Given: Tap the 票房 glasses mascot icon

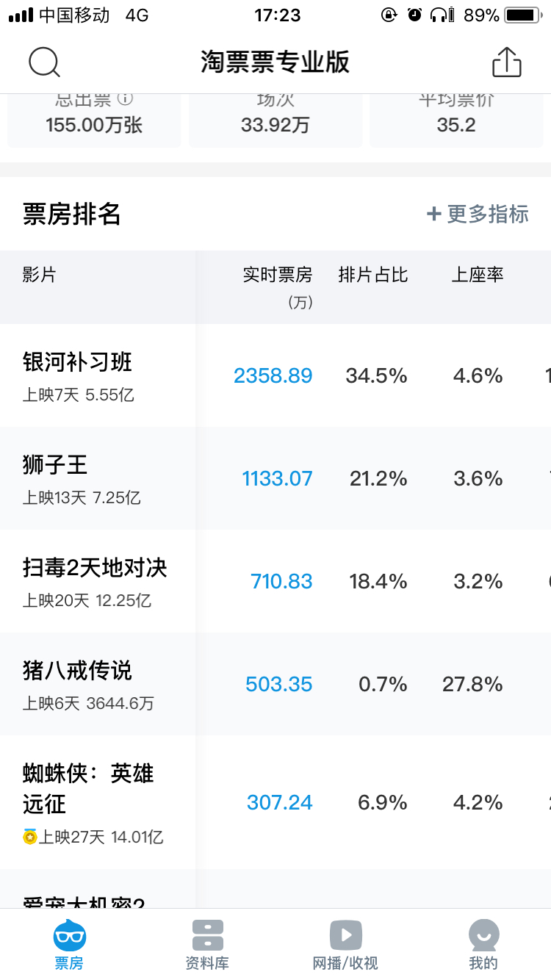Looking at the screenshot, I should [x=69, y=936].
